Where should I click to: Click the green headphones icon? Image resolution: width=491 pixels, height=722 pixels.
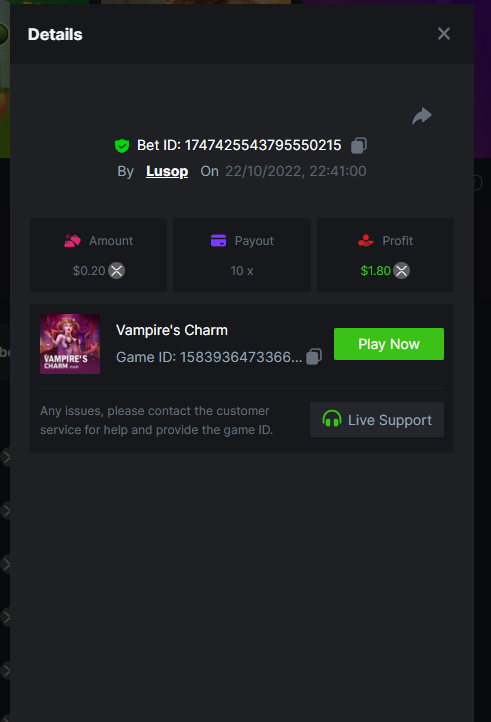click(x=332, y=419)
